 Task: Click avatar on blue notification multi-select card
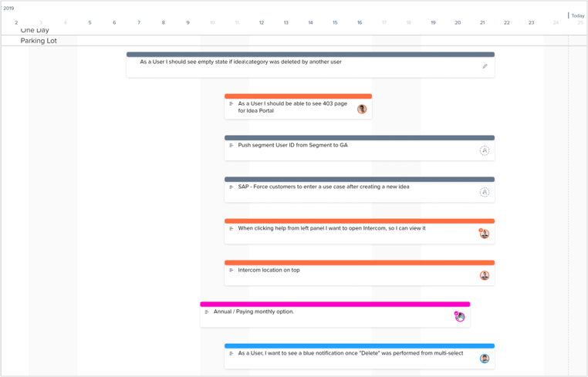[x=485, y=358]
